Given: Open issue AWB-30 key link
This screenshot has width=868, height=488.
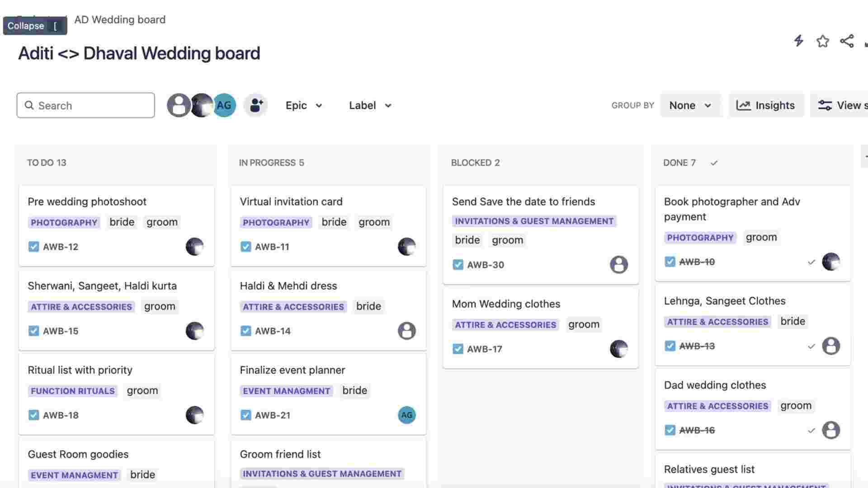Looking at the screenshot, I should pyautogui.click(x=486, y=265).
